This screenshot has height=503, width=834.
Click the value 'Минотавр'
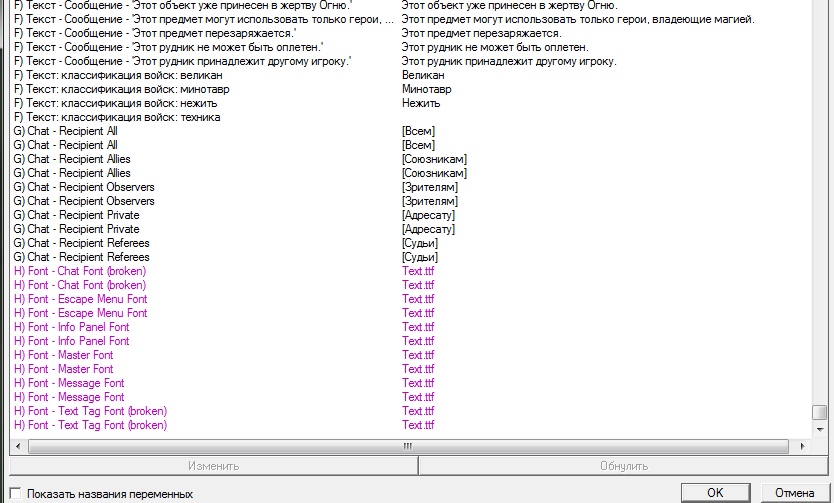coord(427,89)
